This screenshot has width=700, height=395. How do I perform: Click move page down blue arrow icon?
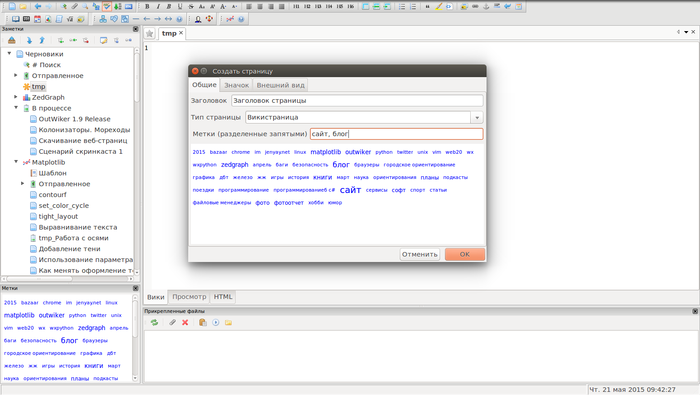pos(29,41)
